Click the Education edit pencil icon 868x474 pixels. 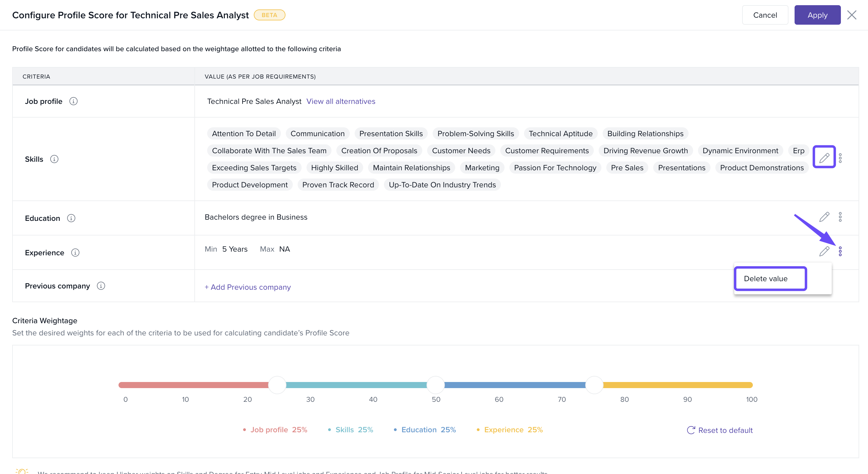(x=824, y=217)
